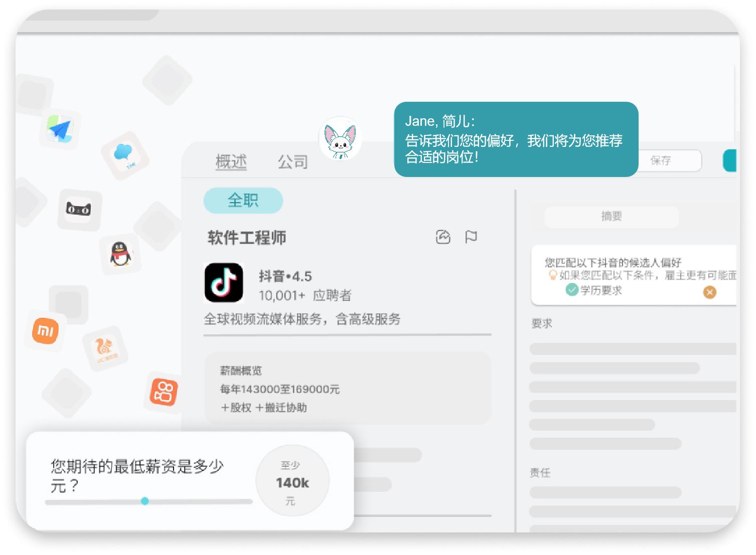Open the orange Xiaomi MI icon

[46, 331]
